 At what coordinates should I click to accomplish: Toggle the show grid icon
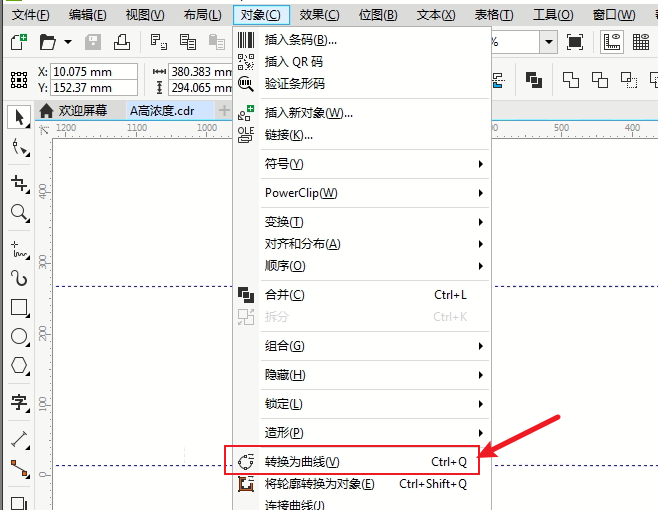click(641, 42)
